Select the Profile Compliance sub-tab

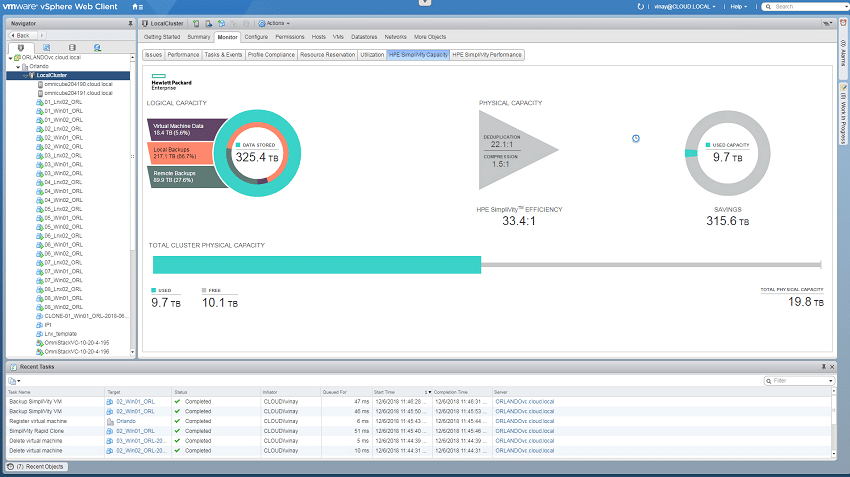tap(271, 55)
